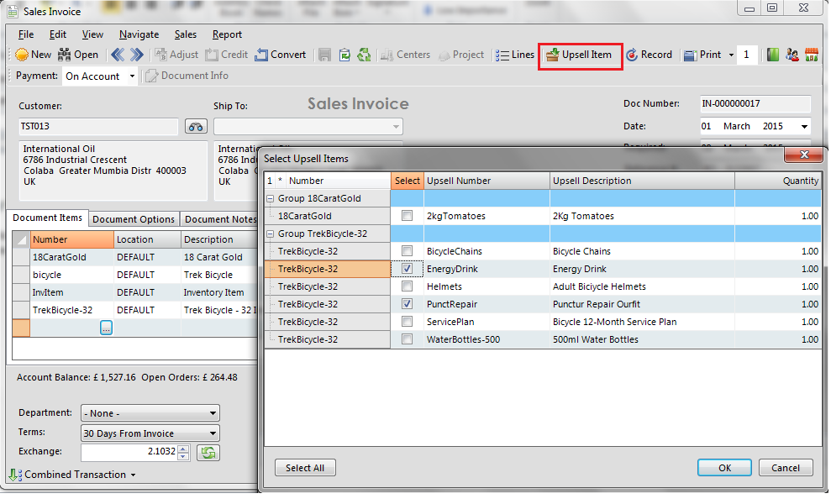Click the Convert toolbar icon

262,55
